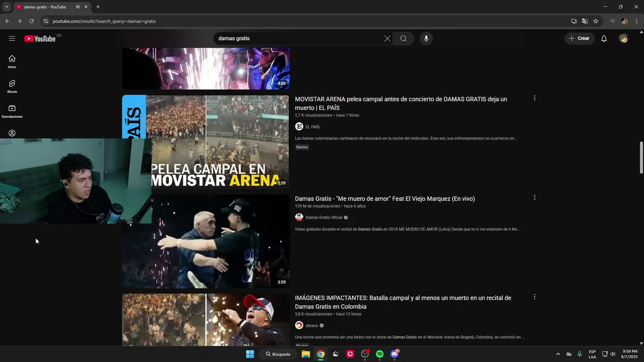Viewport: 644px width, 362px height.
Task: Open YouTube notifications bell
Action: [604, 39]
